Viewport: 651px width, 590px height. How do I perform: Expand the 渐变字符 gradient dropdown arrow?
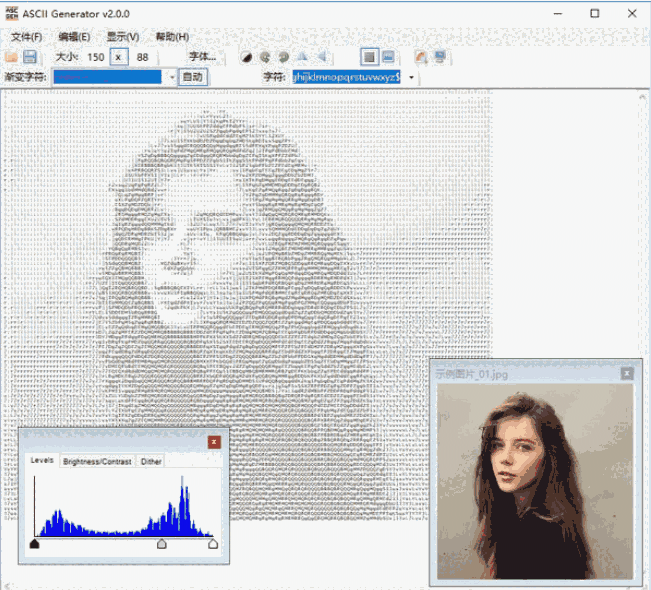(x=171, y=77)
